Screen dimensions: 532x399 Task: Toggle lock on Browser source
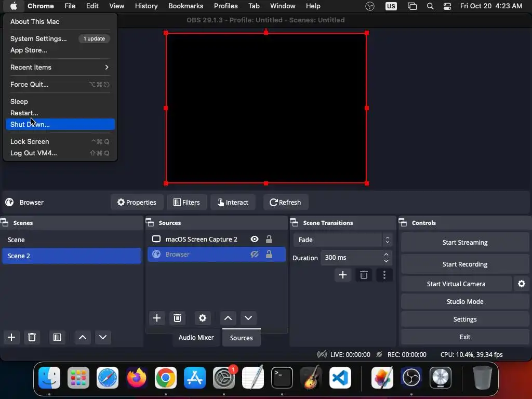point(269,254)
